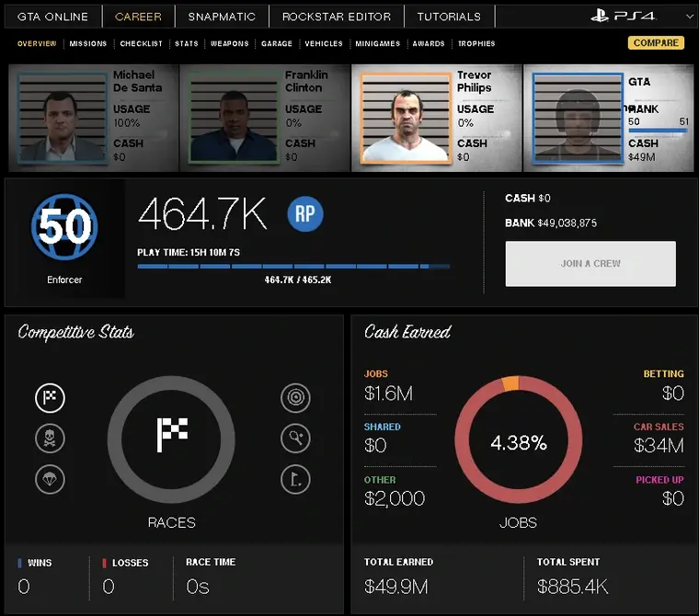Open the Rockstar Editor tab
This screenshot has width=699, height=616.
[x=337, y=17]
